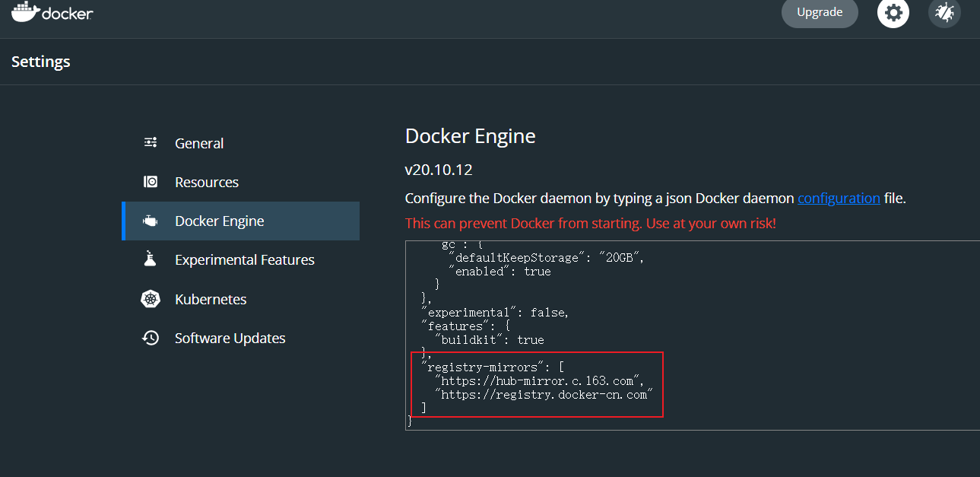The height and width of the screenshot is (477, 980).
Task: Click the Resources disk icon
Action: click(x=151, y=182)
